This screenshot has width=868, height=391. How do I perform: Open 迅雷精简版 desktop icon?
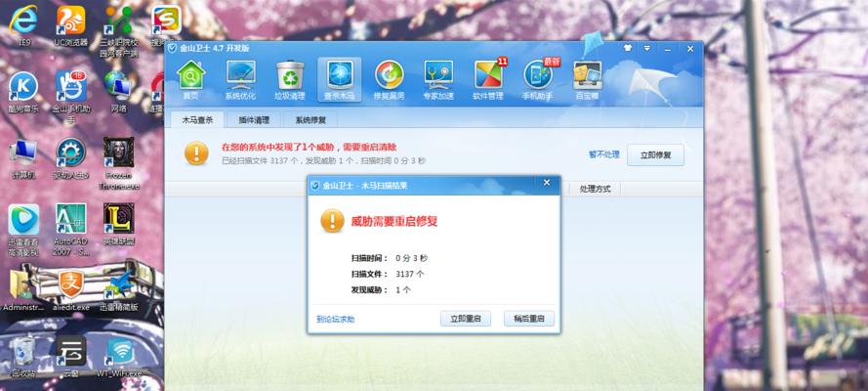click(x=118, y=290)
